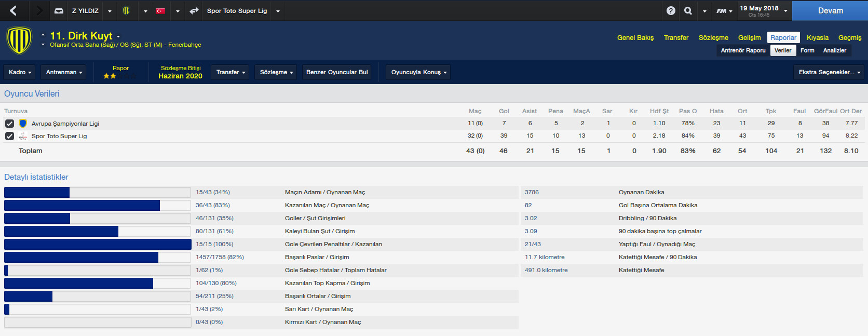Switch to the Kıyasla tab
The height and width of the screenshot is (336, 868).
click(x=818, y=37)
